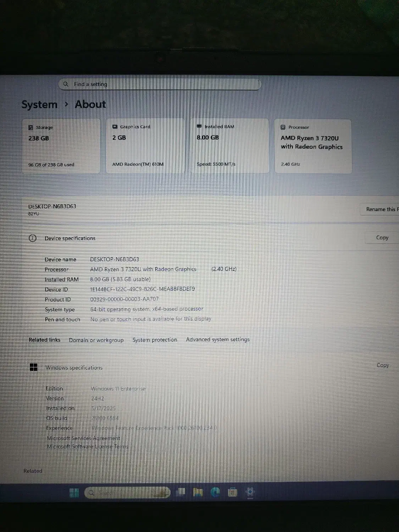The width and height of the screenshot is (399, 532).
Task: Click the 2.40 GHz text in Processor card
Action: pos(290,164)
